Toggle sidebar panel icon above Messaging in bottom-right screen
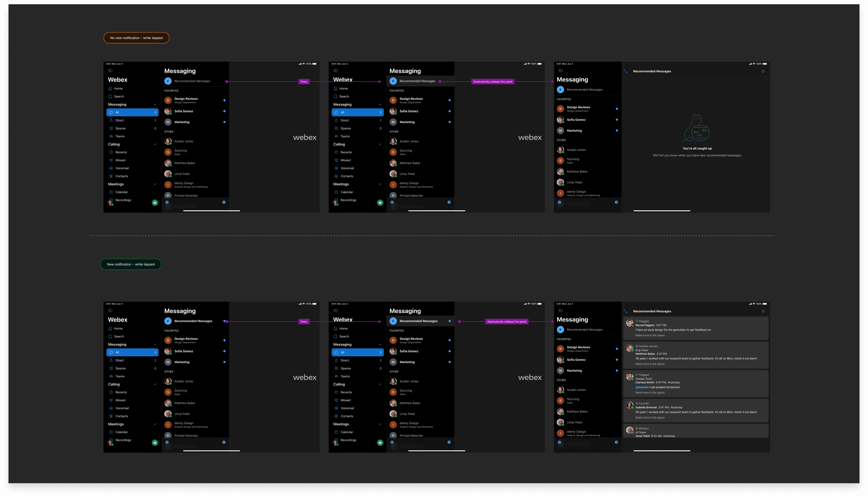The image size is (868, 496). pos(561,310)
